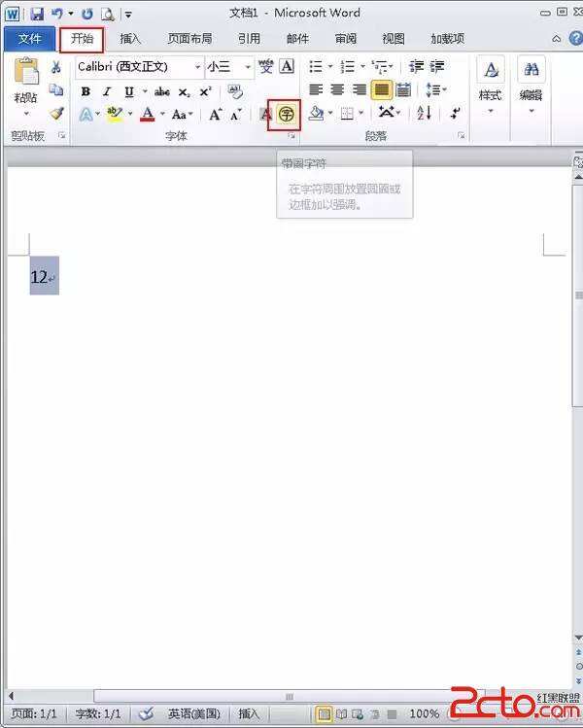Toggle Strikethrough abc button
This screenshot has height=728, width=583.
tap(162, 91)
